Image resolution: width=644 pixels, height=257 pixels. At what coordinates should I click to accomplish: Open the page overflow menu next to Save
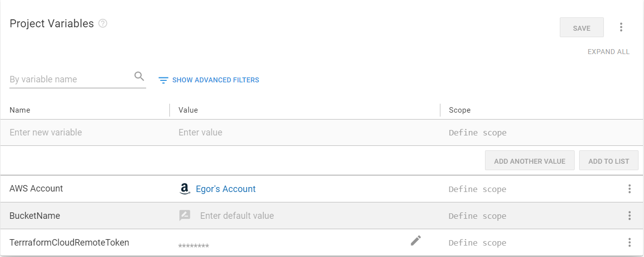coord(621,27)
